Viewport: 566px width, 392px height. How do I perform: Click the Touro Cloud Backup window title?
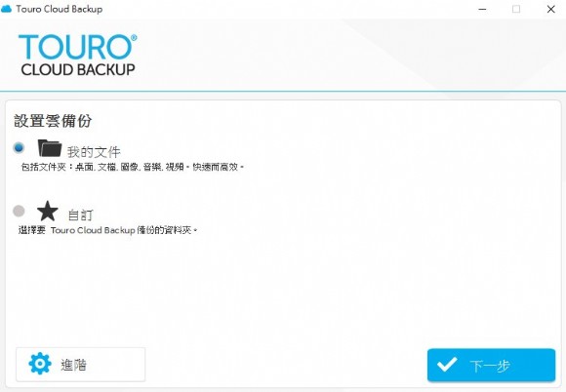60,9
